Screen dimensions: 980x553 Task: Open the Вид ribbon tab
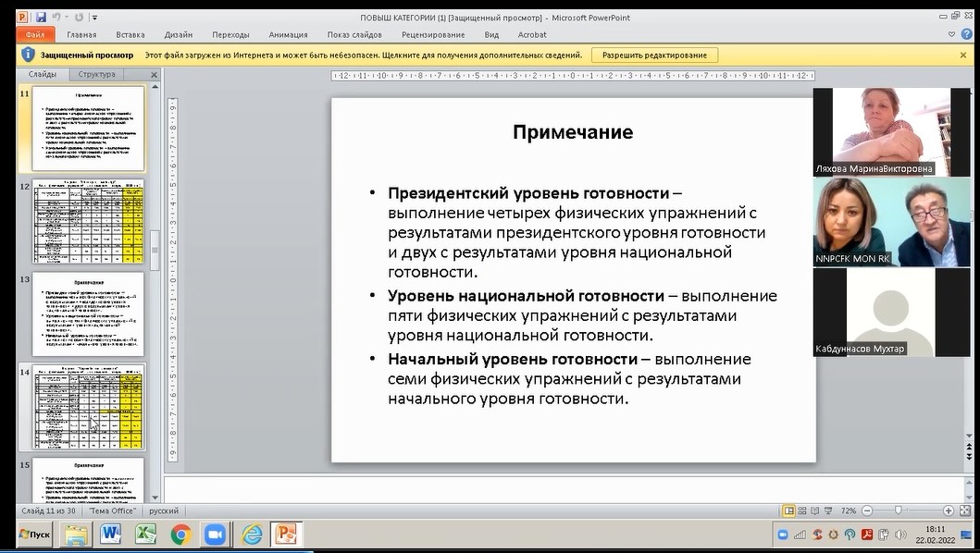[x=491, y=34]
